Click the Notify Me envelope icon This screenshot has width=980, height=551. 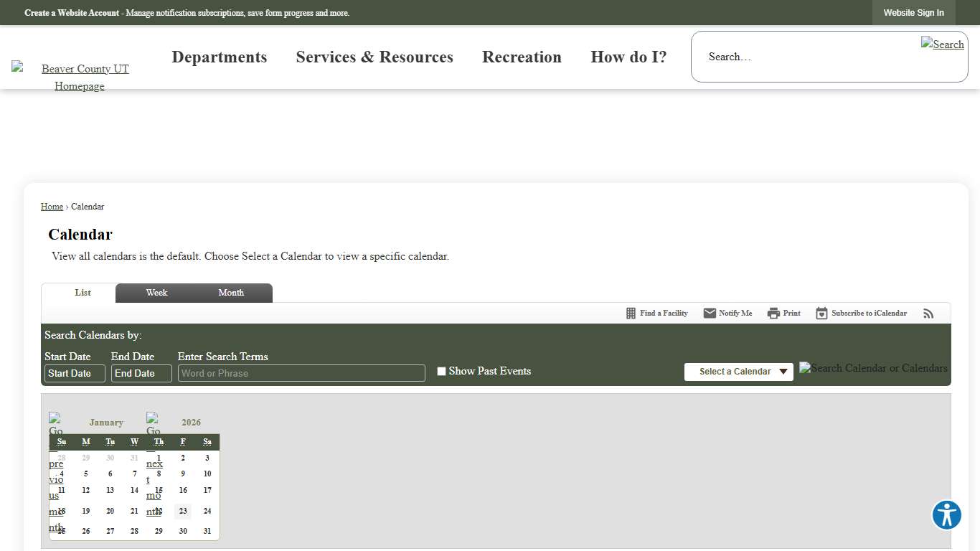[710, 314]
